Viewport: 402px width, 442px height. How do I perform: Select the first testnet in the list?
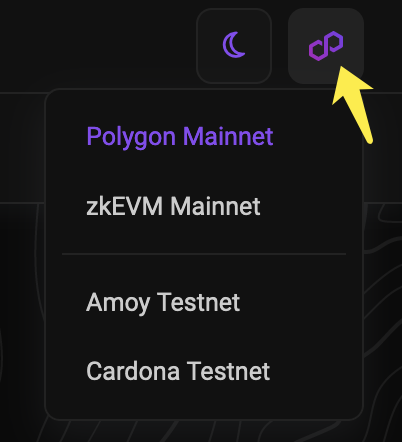[x=163, y=302]
